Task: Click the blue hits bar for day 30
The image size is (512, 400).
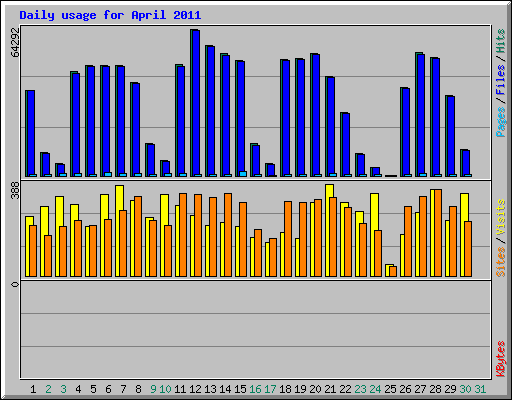Action: click(466, 163)
